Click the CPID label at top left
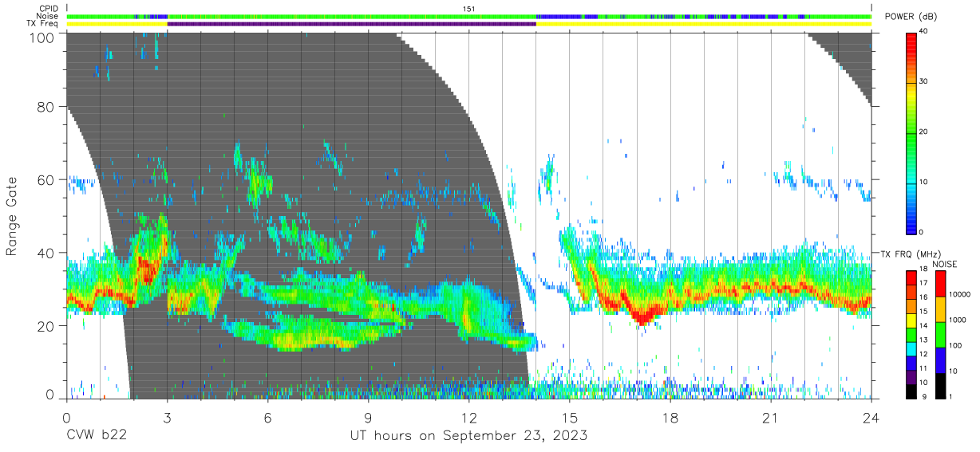980x452 pixels. [48, 9]
